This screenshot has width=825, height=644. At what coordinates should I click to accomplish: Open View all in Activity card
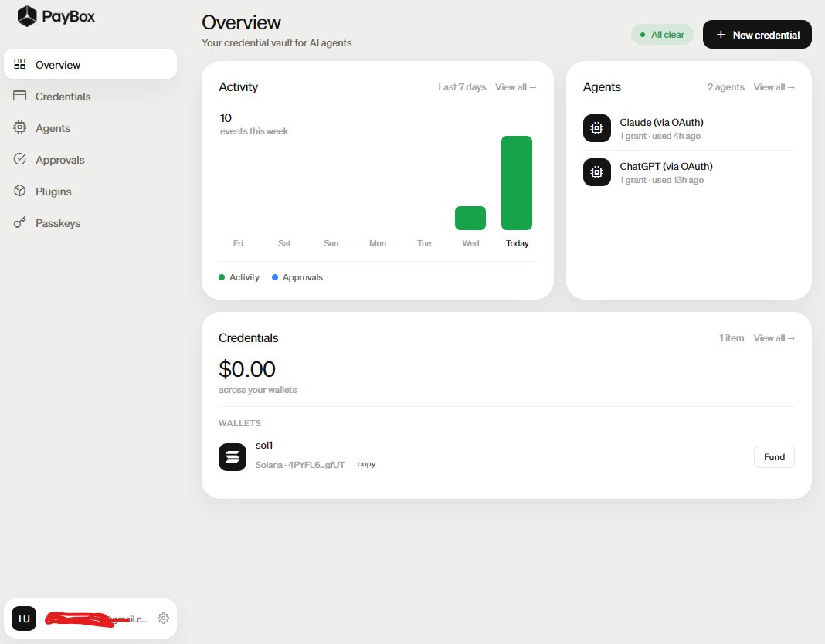pos(516,86)
